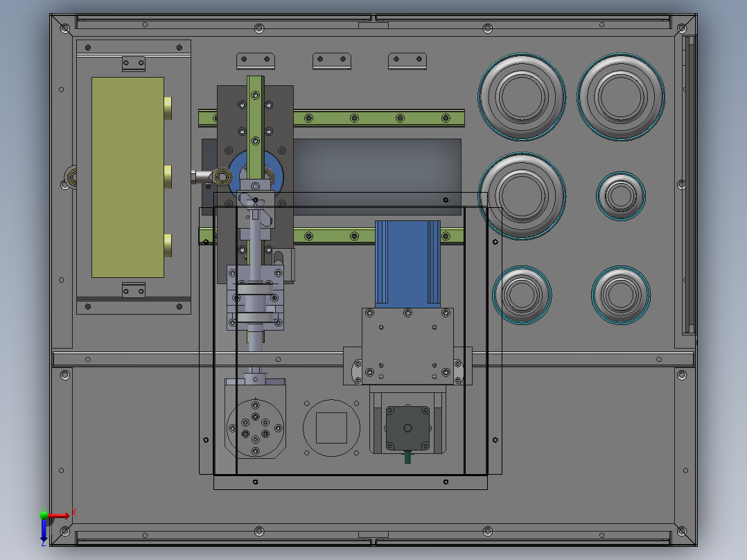Pick the dark stepper motor at bottom center
747x560 pixels.
click(407, 428)
